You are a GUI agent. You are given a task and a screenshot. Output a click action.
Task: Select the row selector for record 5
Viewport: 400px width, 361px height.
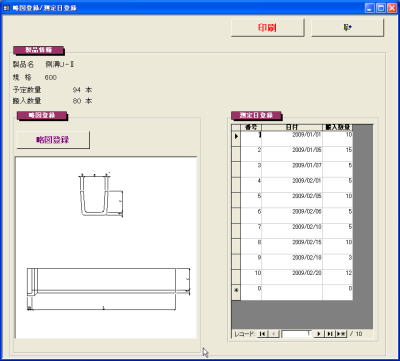[x=236, y=200]
